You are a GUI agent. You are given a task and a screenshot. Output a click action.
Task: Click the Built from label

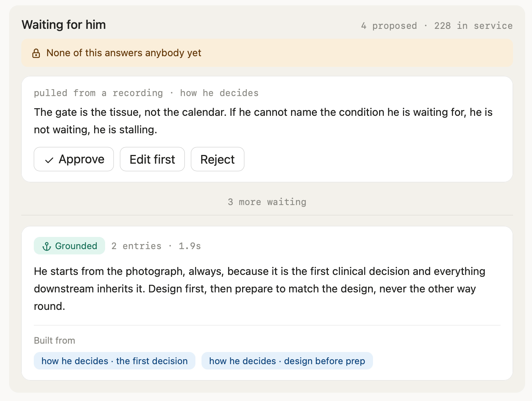click(x=55, y=340)
